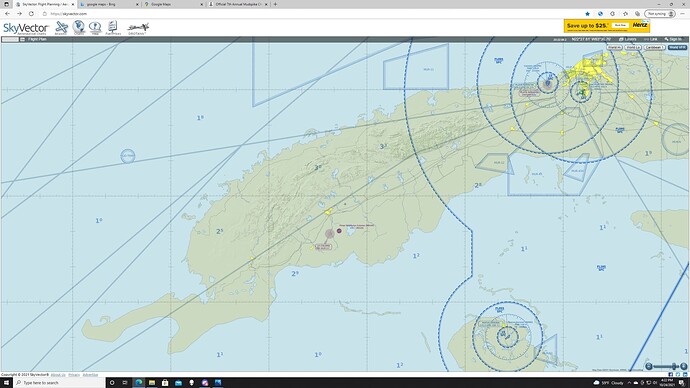Click the Type here to search box

tap(59, 383)
